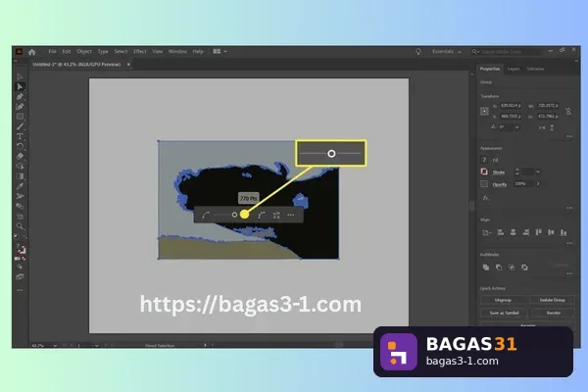Image resolution: width=588 pixels, height=392 pixels.
Task: Open the File menu
Action: pos(52,51)
